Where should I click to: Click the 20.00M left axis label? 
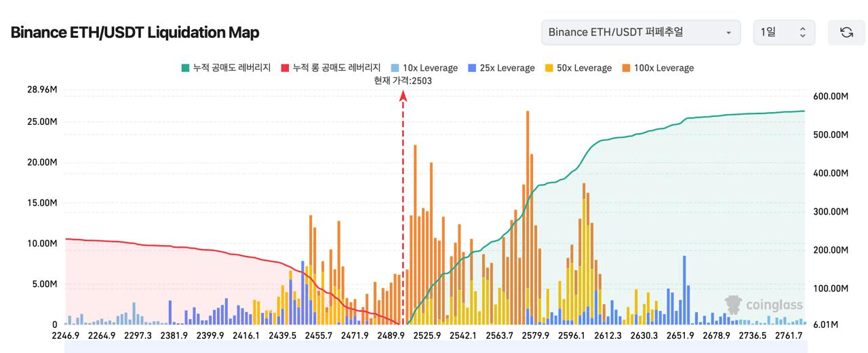click(x=41, y=162)
